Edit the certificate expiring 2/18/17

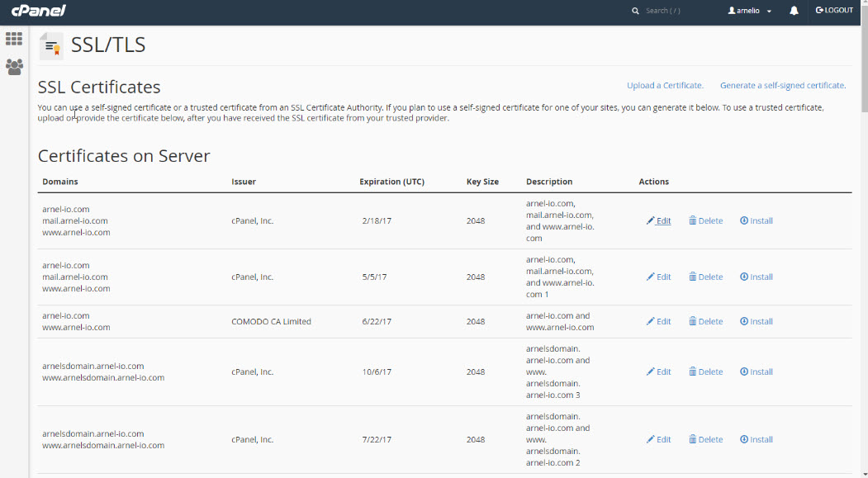(658, 221)
